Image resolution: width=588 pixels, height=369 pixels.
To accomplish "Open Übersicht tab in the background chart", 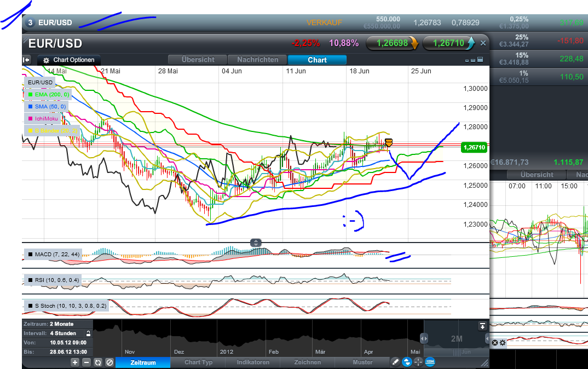I will 537,175.
